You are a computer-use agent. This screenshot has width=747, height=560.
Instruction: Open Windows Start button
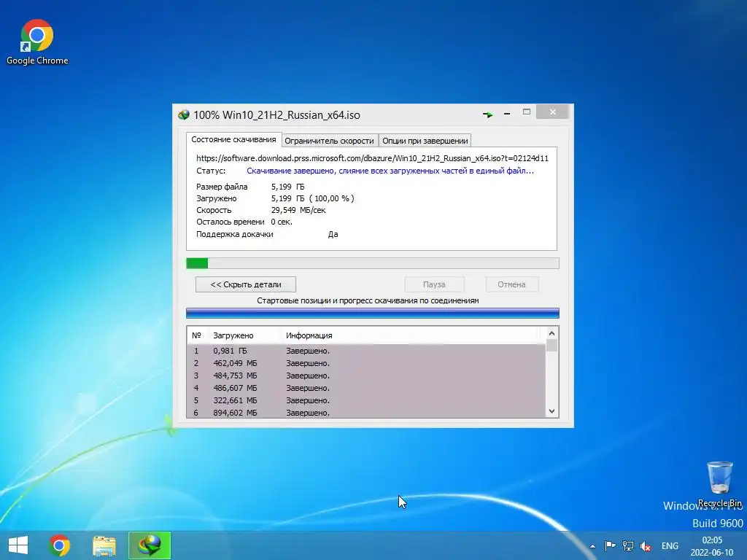click(x=18, y=545)
